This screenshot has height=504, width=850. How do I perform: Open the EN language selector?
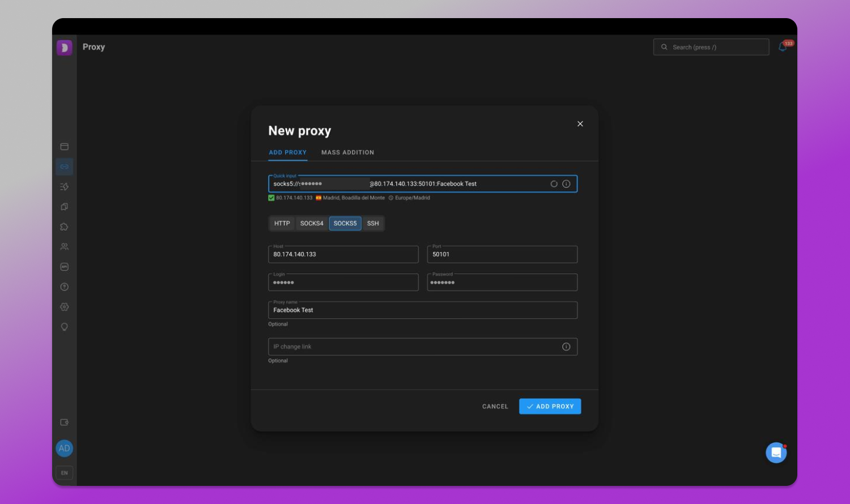(65, 473)
